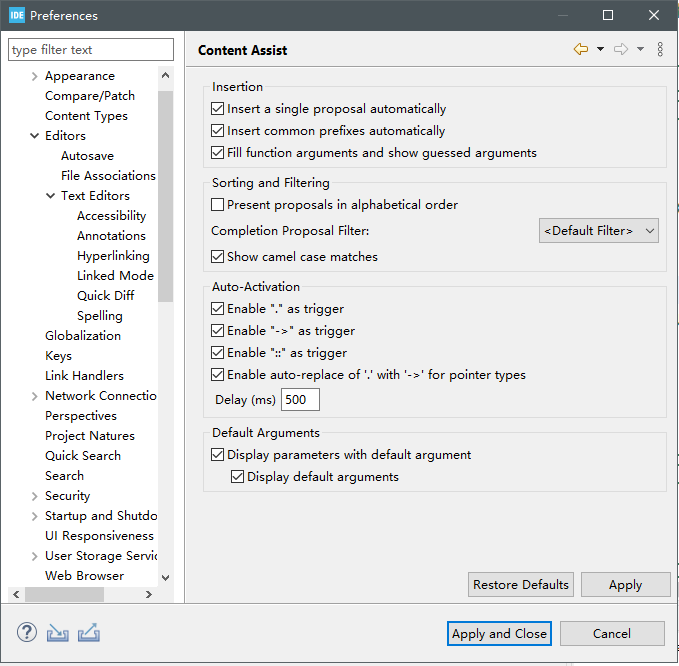Select Annotations under Text Editors
This screenshot has width=679, height=666.
111,236
